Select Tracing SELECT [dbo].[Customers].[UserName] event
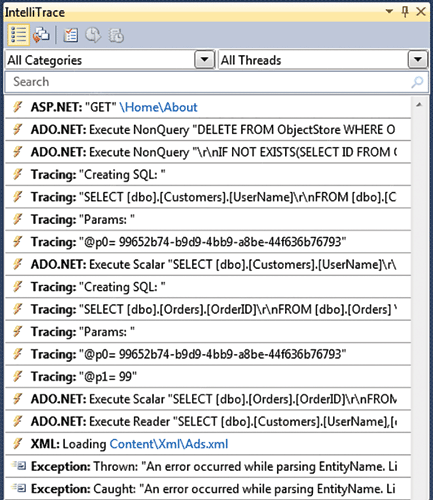The height and width of the screenshot is (500, 433). (208, 197)
